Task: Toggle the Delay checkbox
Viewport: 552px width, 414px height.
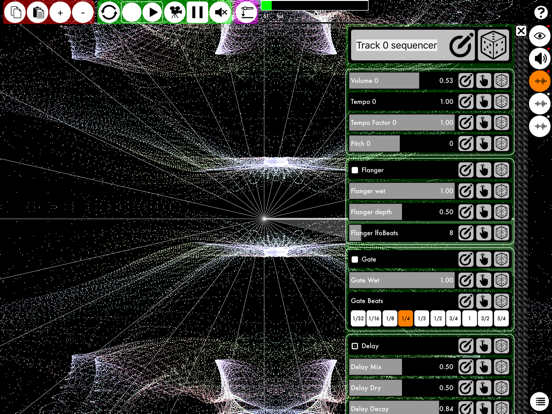Action: [x=355, y=346]
